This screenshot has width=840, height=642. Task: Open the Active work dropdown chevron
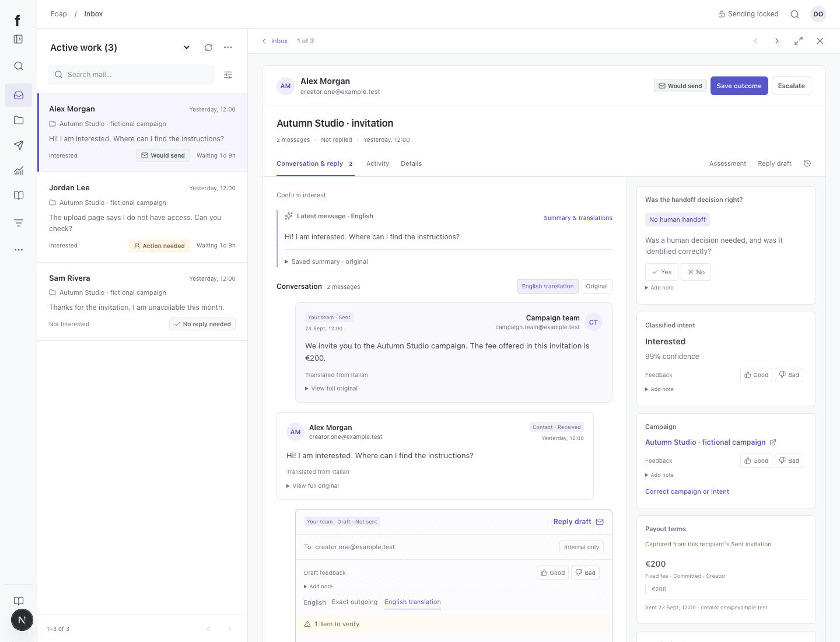point(187,48)
